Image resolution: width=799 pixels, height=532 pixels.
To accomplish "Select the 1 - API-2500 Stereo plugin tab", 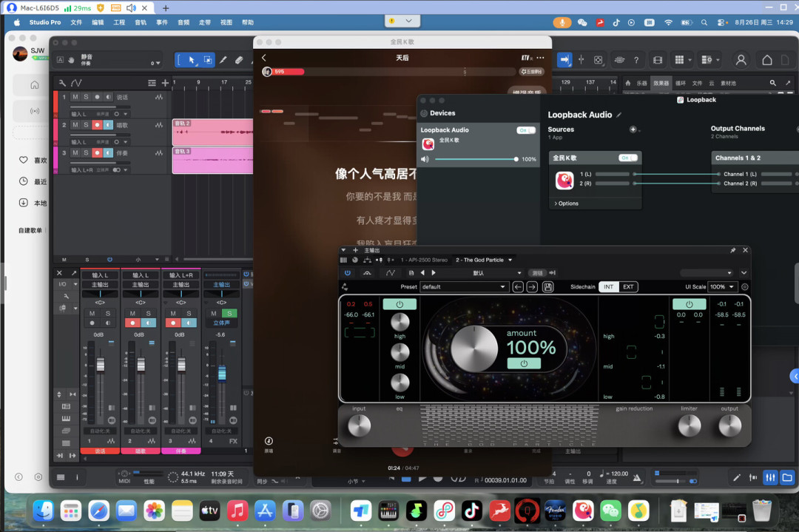I will [424, 260].
